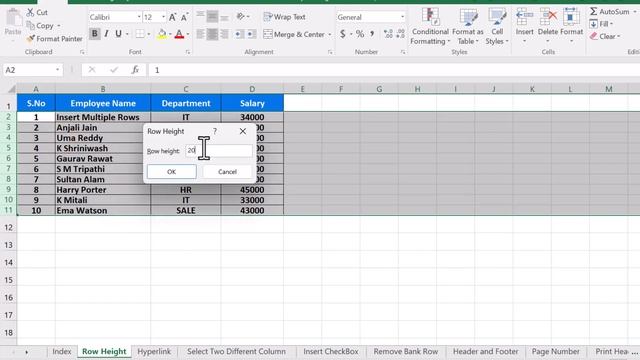Screen dimensions: 640x360
Task: Click the AutoSum sigma icon
Action: pyautogui.click(x=593, y=11)
